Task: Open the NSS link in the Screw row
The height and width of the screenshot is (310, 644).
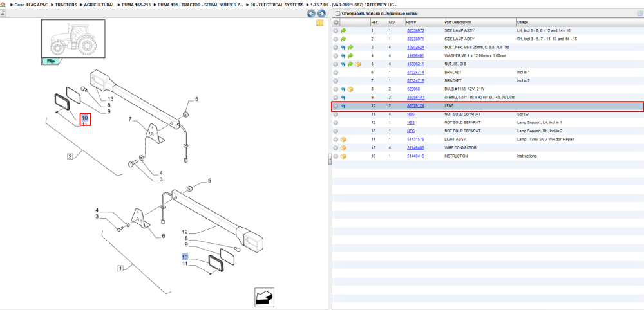Action: (x=411, y=114)
